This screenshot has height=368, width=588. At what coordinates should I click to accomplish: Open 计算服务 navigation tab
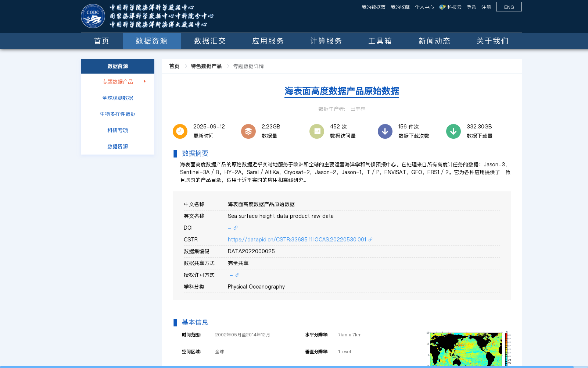326,41
